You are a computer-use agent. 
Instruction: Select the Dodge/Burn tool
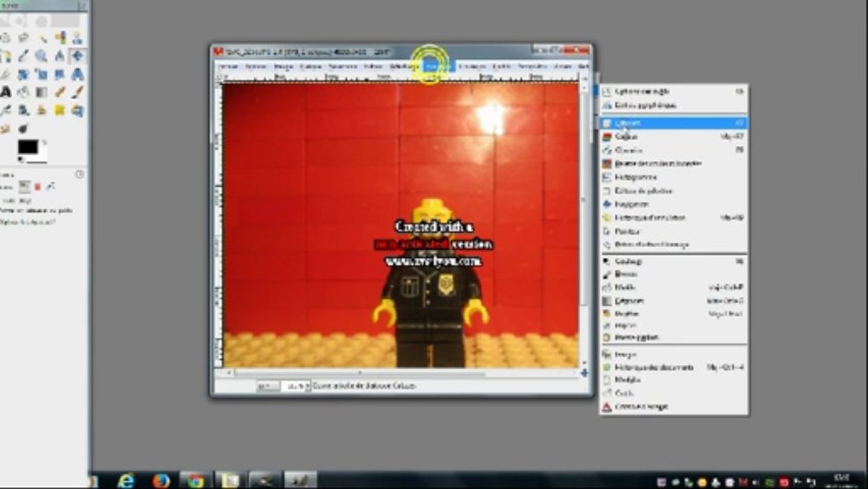tap(23, 128)
